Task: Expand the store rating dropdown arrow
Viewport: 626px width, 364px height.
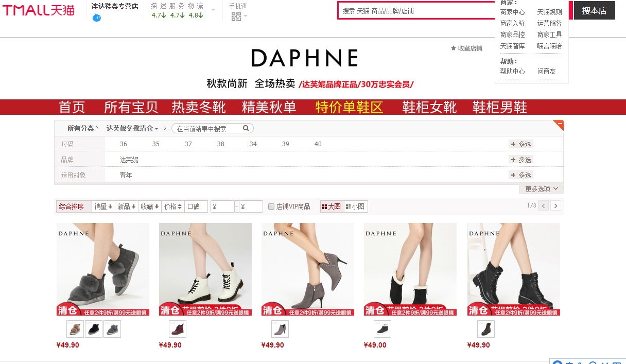Action: point(213,10)
